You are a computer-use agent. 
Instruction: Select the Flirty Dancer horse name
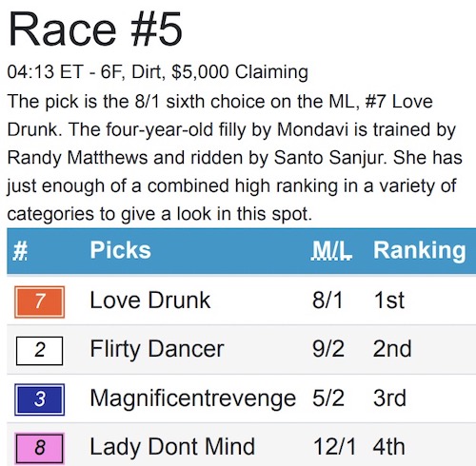[x=157, y=349]
